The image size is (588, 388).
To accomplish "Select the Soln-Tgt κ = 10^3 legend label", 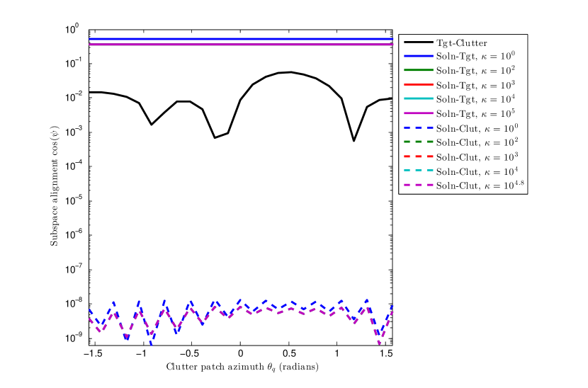I will click(x=475, y=85).
